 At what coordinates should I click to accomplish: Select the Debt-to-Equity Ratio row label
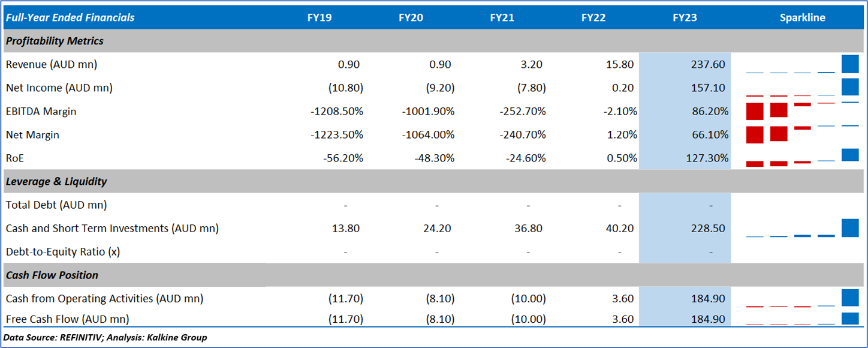point(63,252)
